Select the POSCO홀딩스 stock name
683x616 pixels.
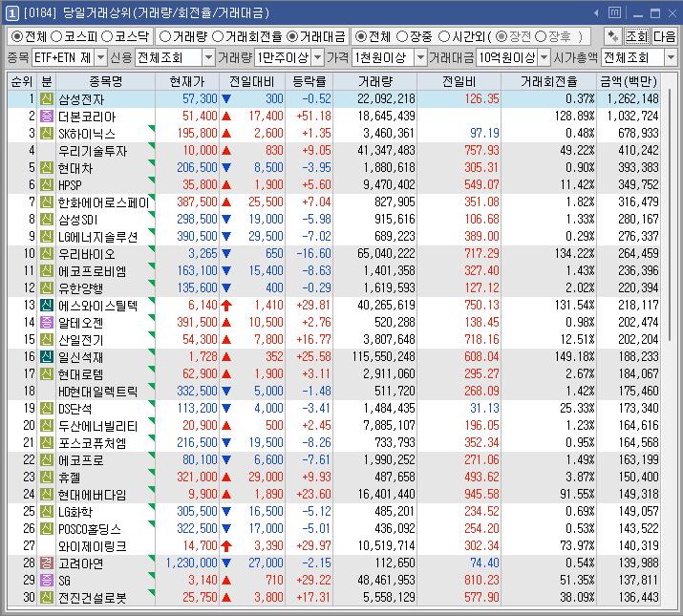[90, 529]
